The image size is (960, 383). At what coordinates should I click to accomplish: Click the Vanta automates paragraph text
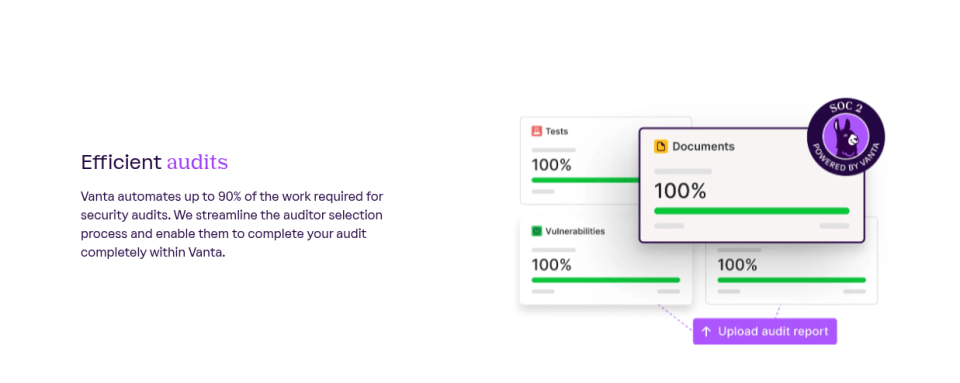coord(232,224)
